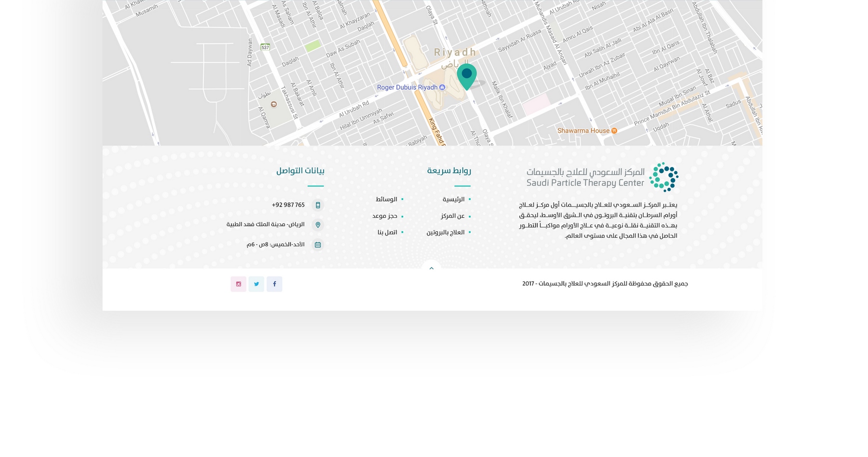Click the calendar icon beside working hours

[x=318, y=245]
